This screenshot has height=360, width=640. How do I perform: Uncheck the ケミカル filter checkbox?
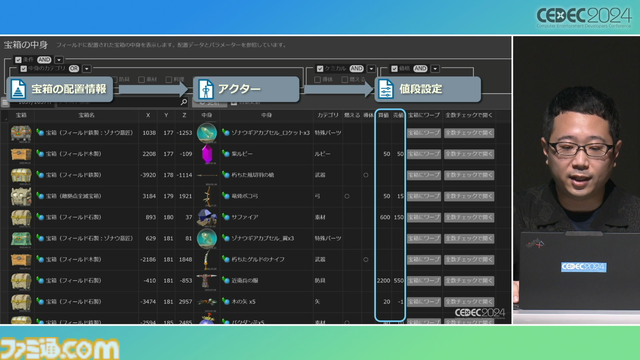coord(320,69)
